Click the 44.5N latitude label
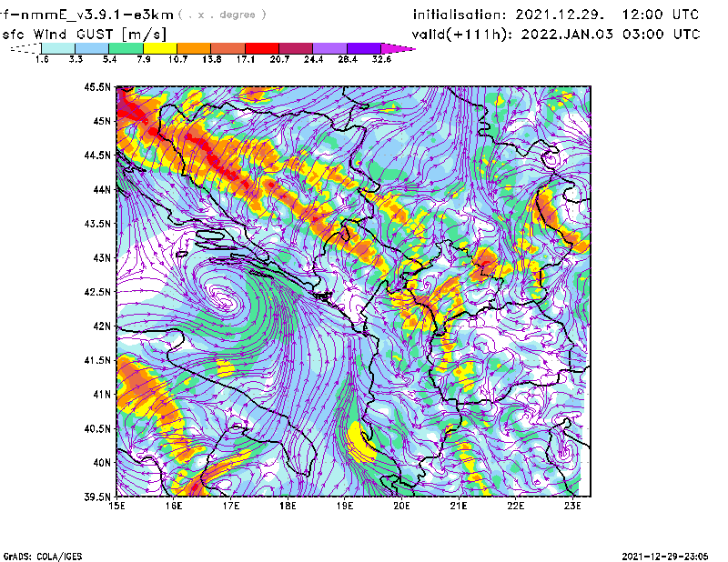This screenshot has width=728, height=562. point(97,155)
